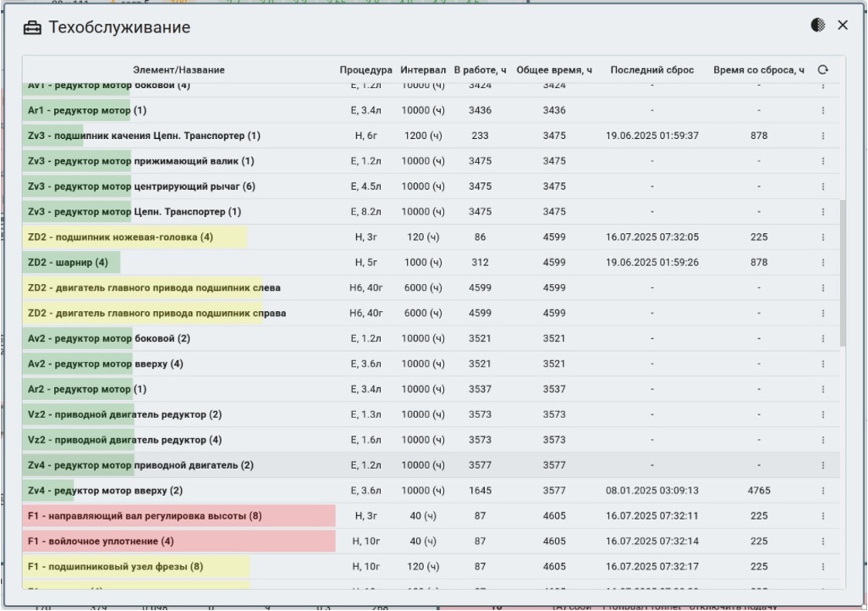
Task: Sort by Интервал column header
Action: click(x=422, y=70)
